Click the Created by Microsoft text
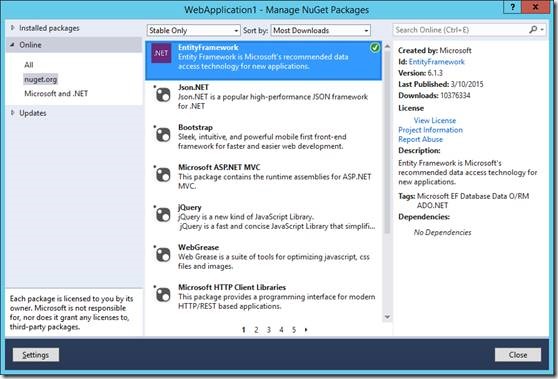 [x=435, y=51]
